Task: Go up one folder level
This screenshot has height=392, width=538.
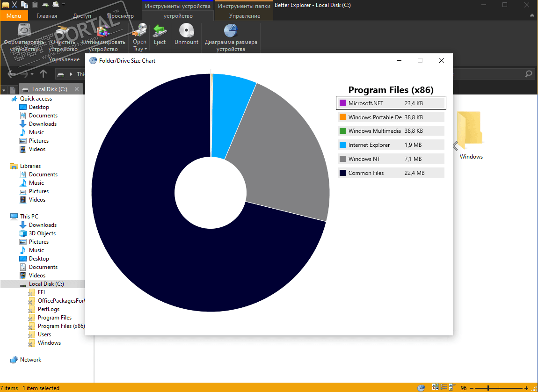Action: 43,74
